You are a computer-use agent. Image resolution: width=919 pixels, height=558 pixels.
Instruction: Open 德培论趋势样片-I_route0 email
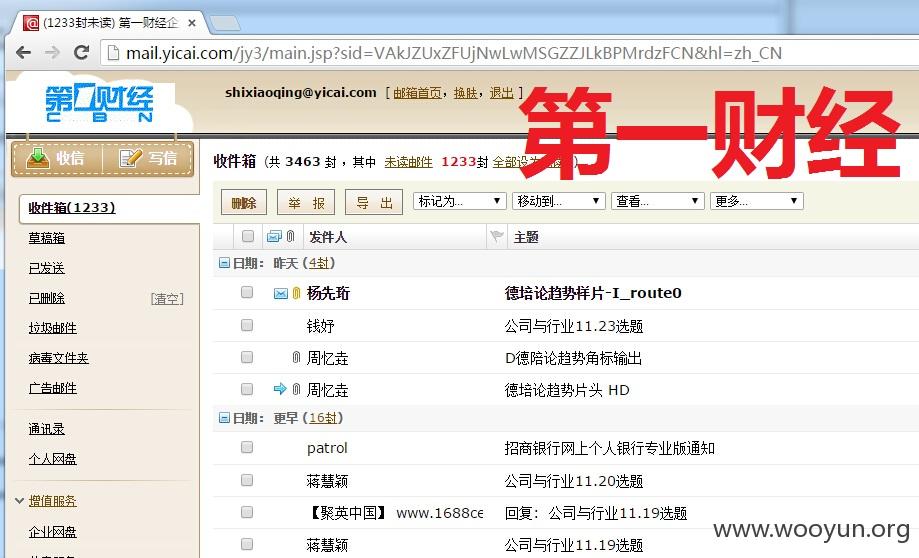tap(593, 293)
